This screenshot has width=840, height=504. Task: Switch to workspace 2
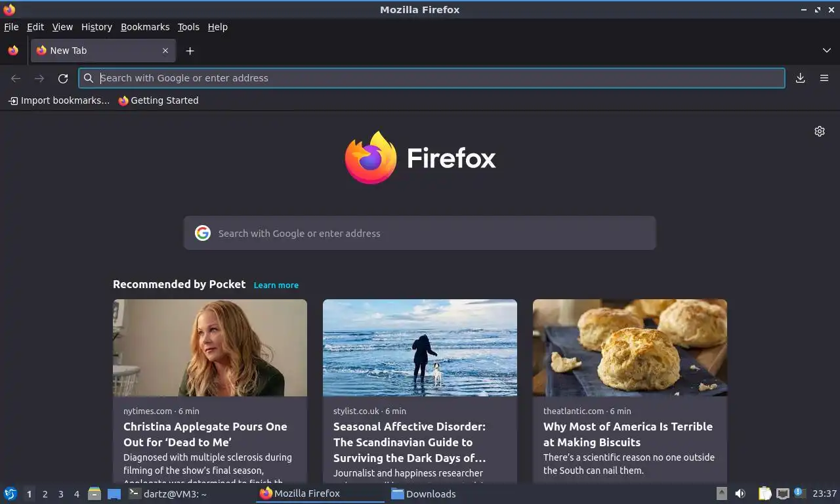pyautogui.click(x=45, y=494)
